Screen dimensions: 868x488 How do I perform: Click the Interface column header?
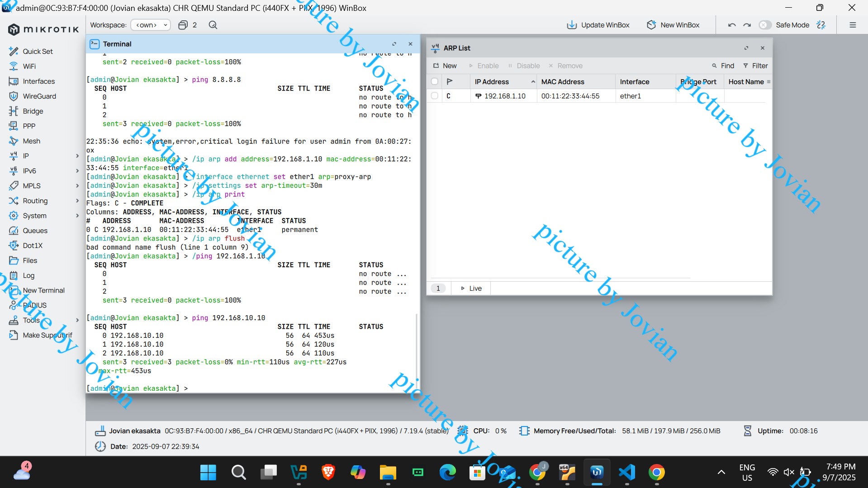pyautogui.click(x=645, y=81)
